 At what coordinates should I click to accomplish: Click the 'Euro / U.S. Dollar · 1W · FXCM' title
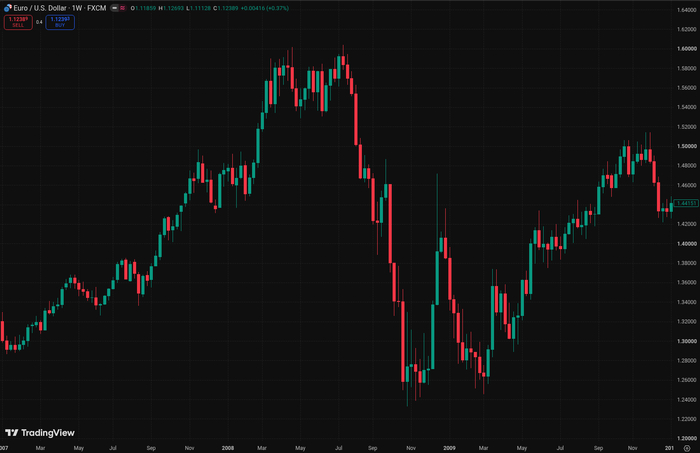60,8
